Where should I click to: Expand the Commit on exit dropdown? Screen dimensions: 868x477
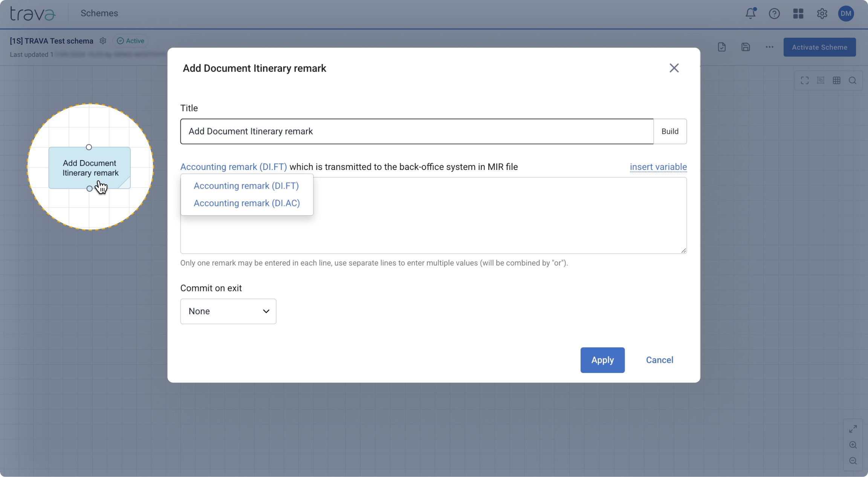228,311
